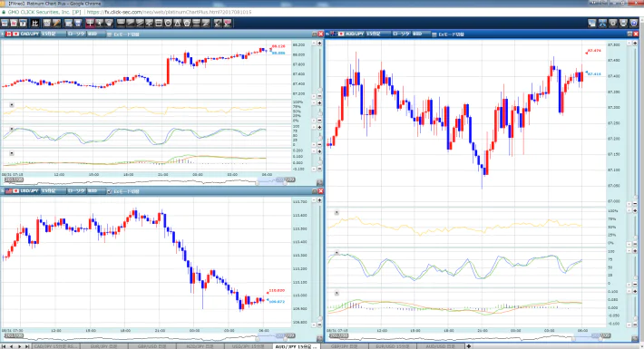Open the ローソク chart type dropdown on AUD/JPY
Screen dimensions: 644x349
coord(401,34)
